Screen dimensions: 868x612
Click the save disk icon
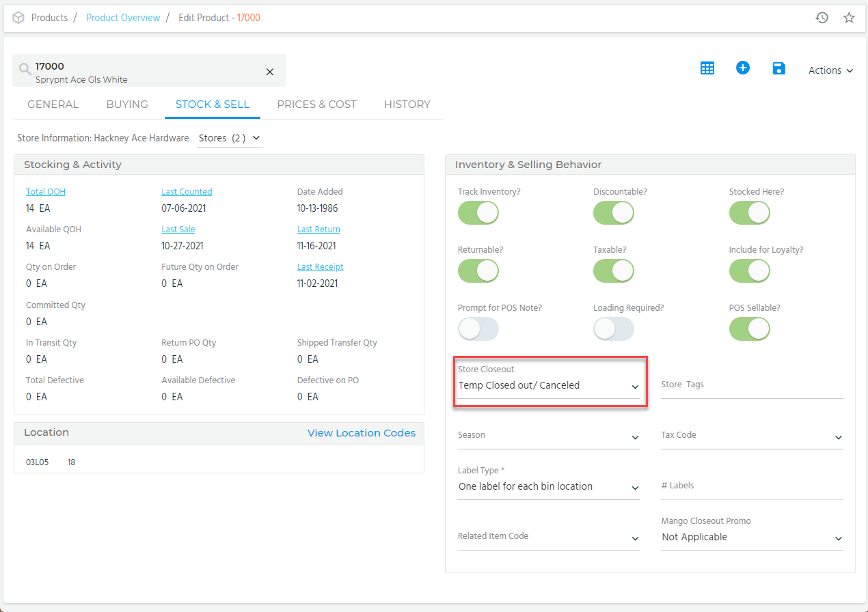(778, 68)
